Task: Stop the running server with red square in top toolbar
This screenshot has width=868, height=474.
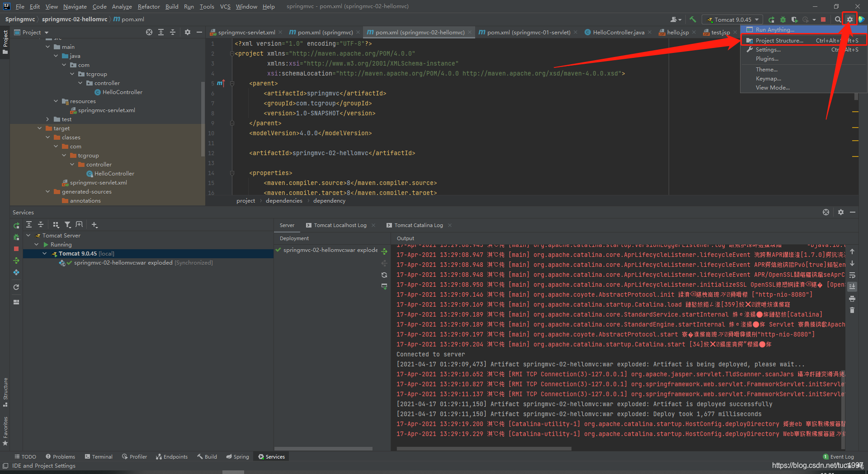Action: click(x=823, y=19)
